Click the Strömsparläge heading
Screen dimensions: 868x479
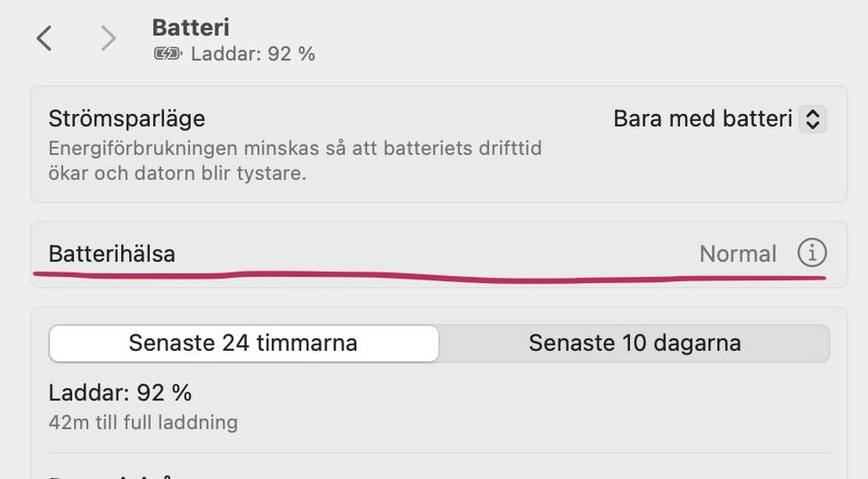[127, 118]
